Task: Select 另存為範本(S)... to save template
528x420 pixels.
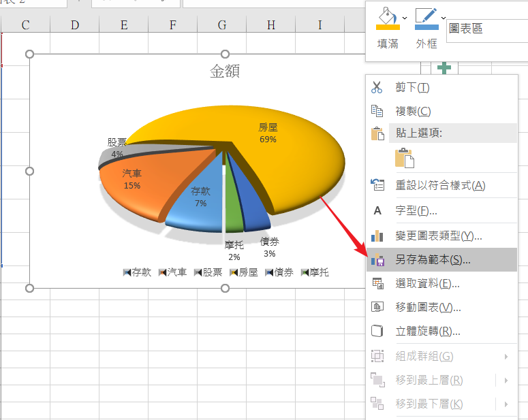Action: pyautogui.click(x=441, y=260)
